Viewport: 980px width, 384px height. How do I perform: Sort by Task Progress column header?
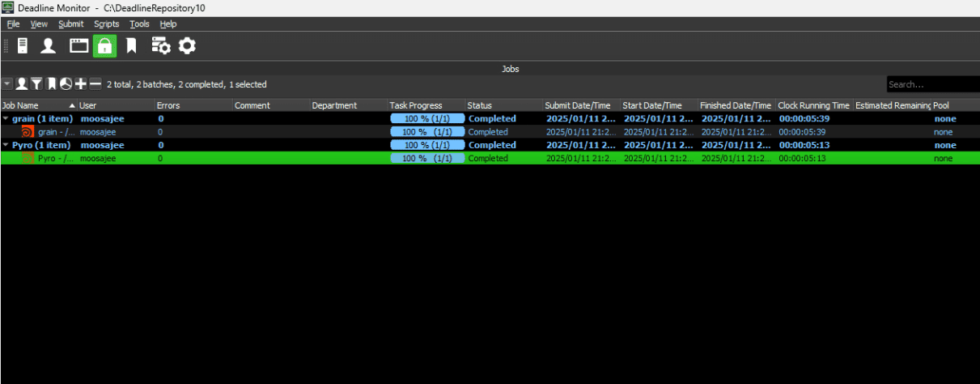[426, 105]
